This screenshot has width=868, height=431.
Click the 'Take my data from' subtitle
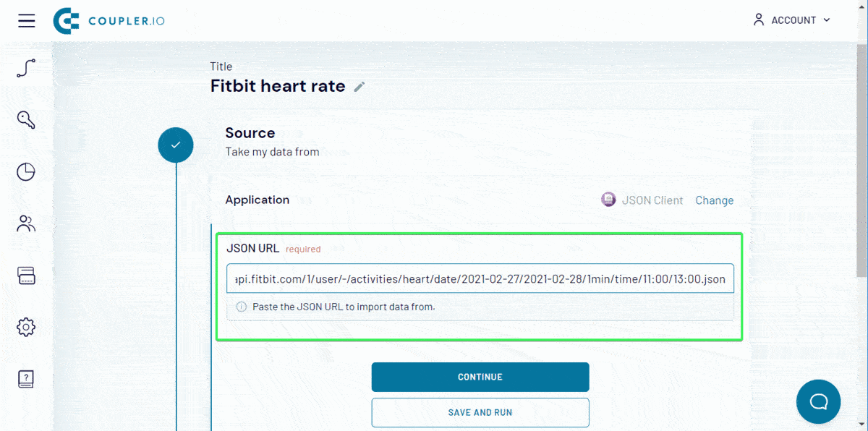(x=272, y=152)
